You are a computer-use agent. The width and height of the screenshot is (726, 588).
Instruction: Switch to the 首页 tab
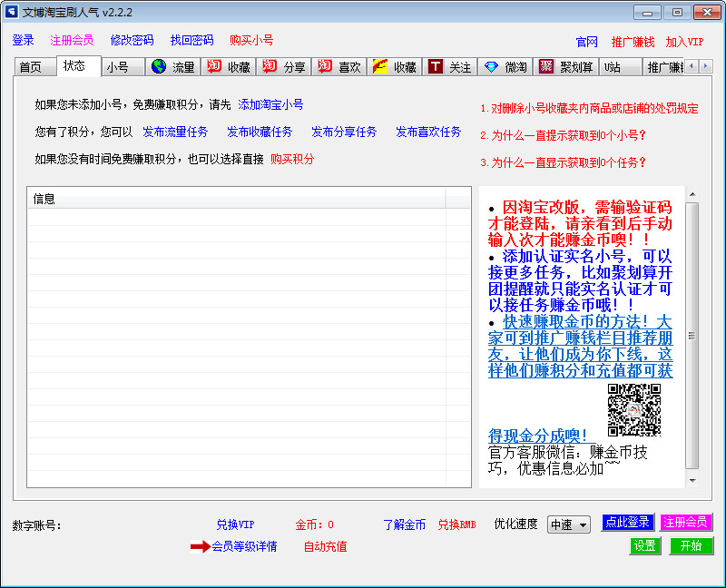click(x=35, y=67)
